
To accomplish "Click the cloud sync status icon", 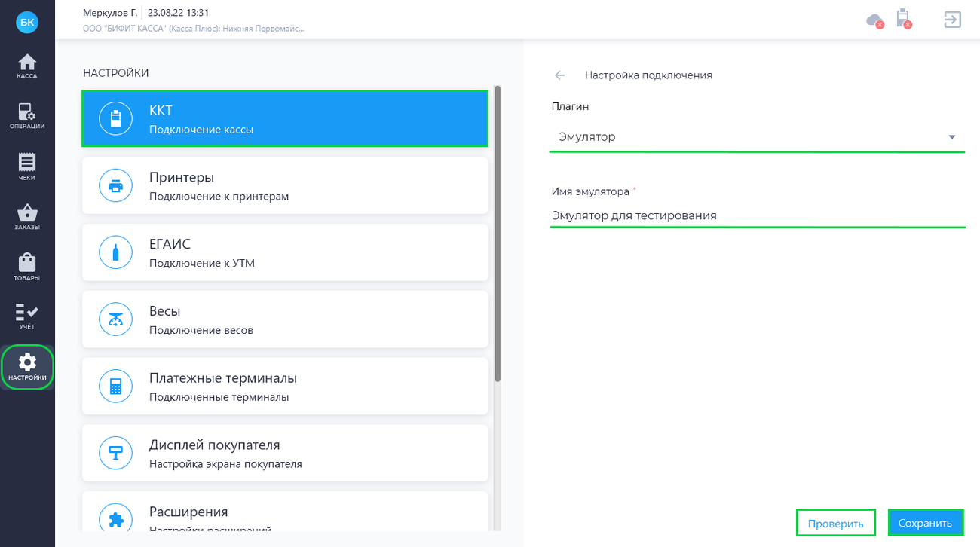I will [x=874, y=20].
